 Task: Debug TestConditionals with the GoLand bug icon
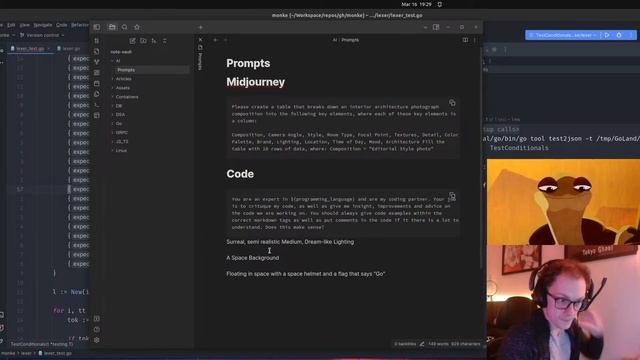click(x=619, y=35)
